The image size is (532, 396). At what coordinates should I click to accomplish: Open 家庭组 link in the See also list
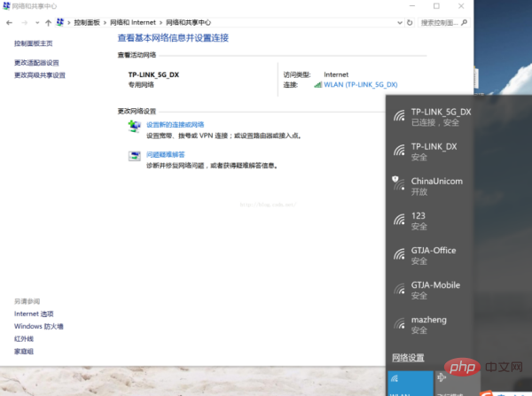24,352
